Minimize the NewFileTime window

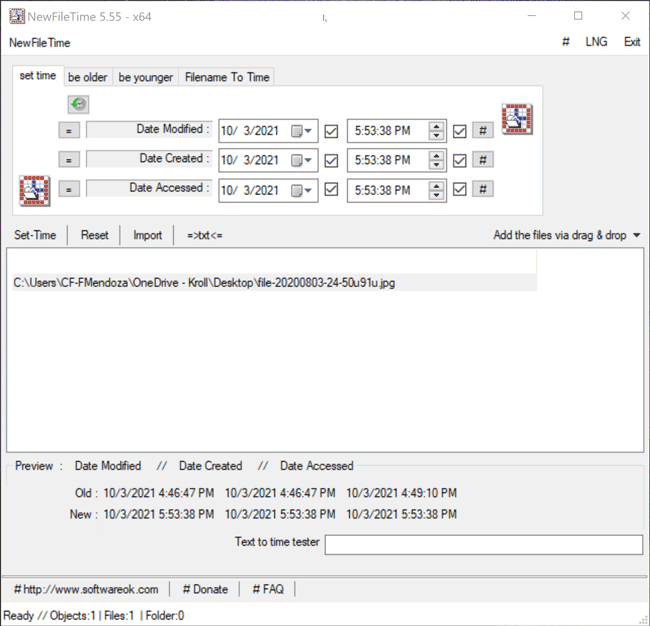click(532, 16)
